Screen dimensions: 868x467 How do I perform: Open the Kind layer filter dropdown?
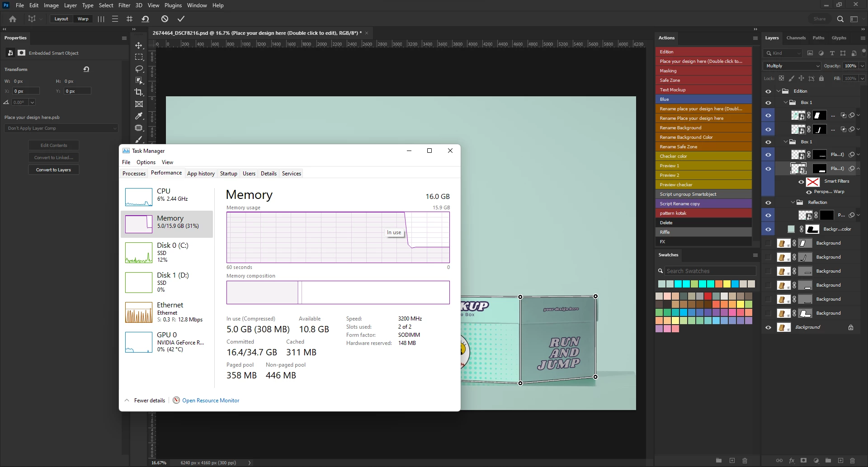[783, 53]
